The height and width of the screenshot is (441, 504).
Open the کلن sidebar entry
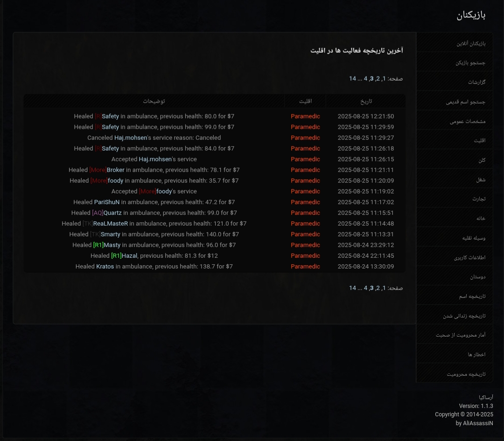click(x=455, y=160)
